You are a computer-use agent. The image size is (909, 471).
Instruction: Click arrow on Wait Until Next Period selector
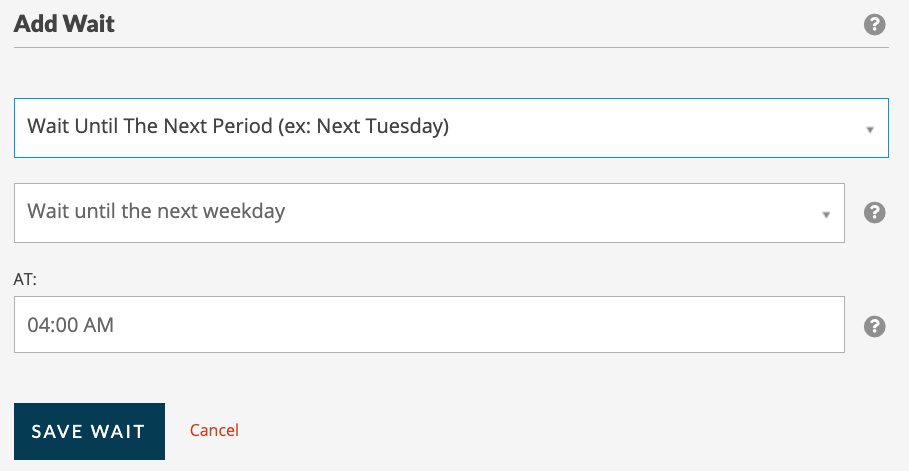tap(870, 130)
